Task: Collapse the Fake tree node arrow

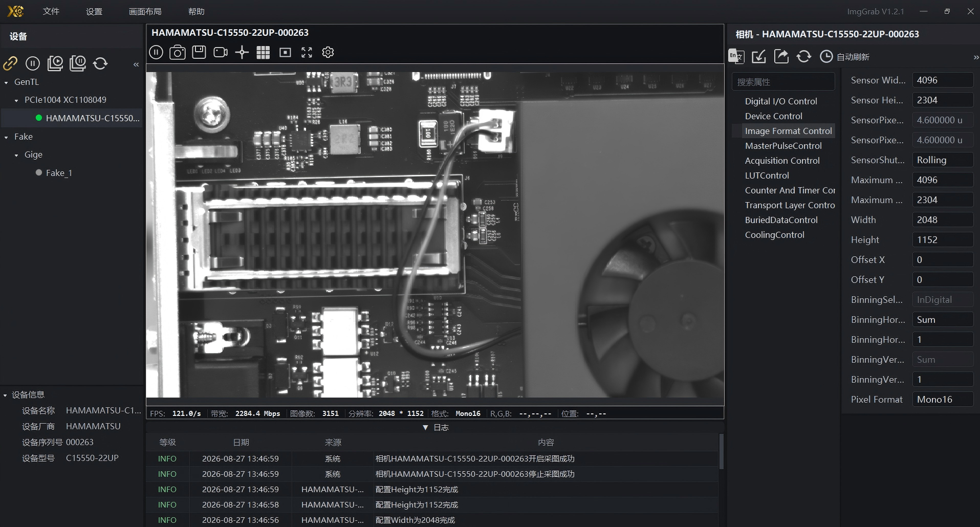Action: click(6, 137)
